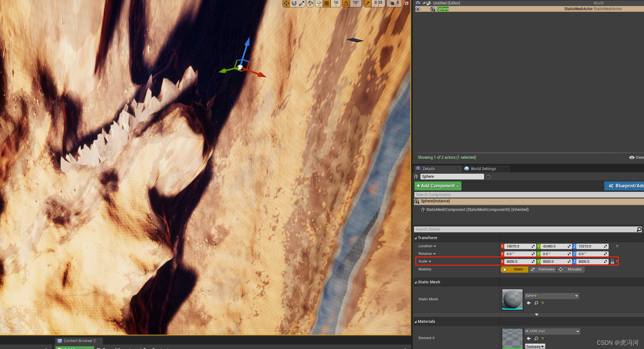The width and height of the screenshot is (644, 349).
Task: Click the surface snapping icon
Action: click(319, 3)
